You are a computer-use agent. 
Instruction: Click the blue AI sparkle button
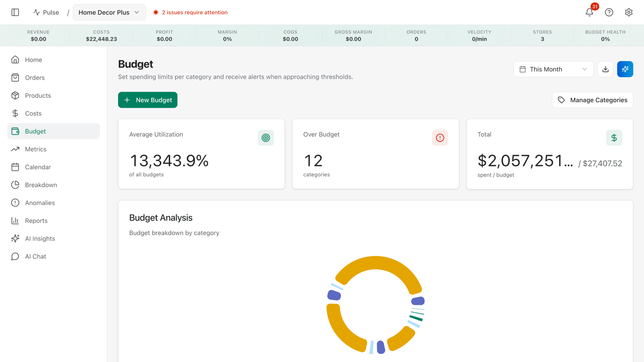point(625,69)
